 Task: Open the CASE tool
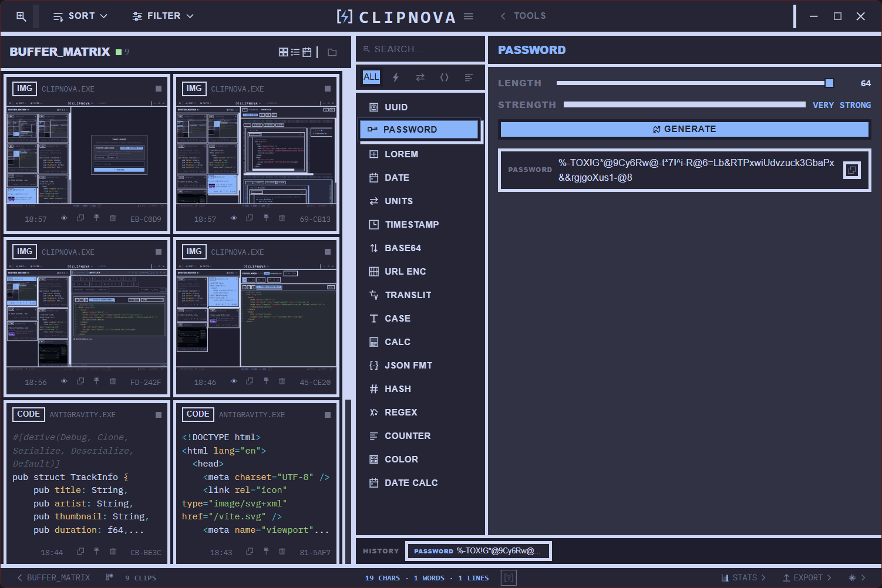tap(420, 318)
